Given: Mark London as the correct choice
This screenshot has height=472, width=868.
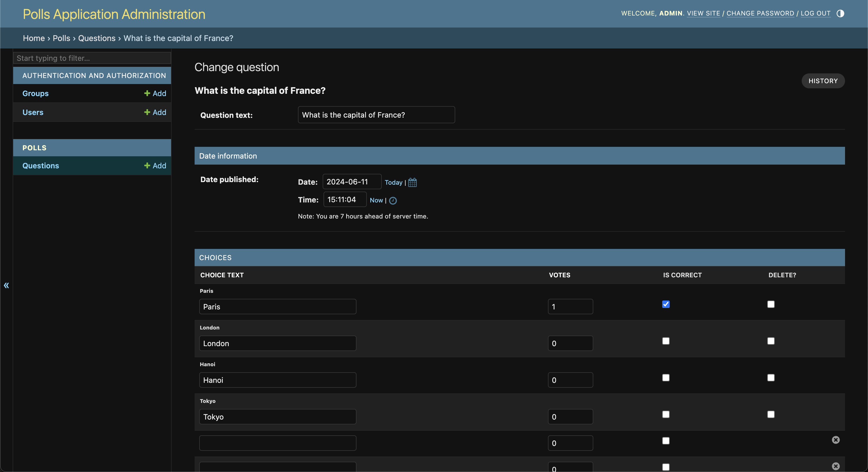Looking at the screenshot, I should 665,341.
